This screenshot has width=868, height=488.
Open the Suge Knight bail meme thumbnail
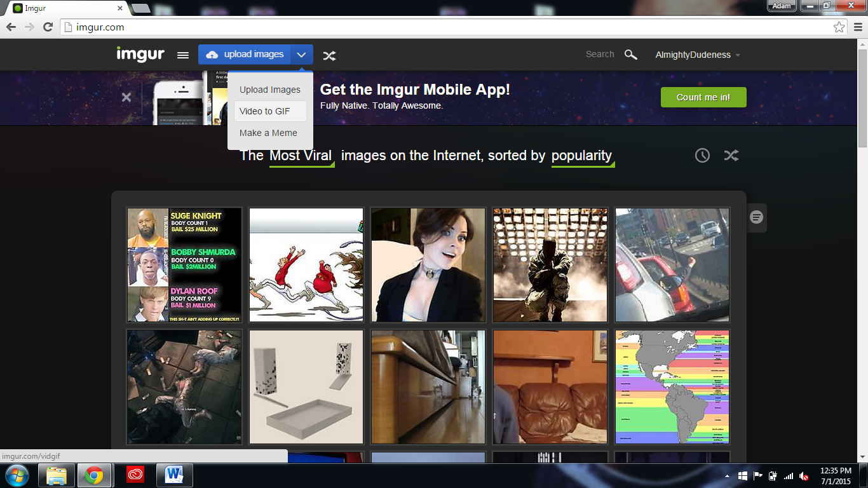(184, 265)
